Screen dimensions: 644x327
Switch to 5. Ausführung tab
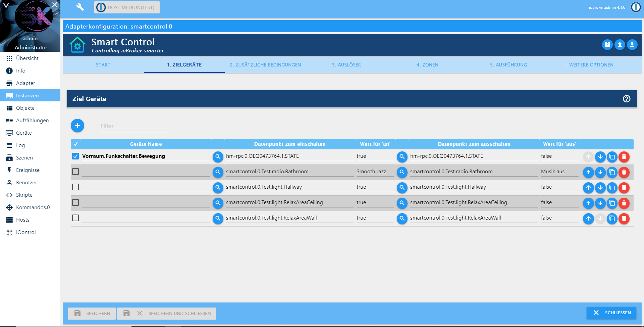pos(508,65)
